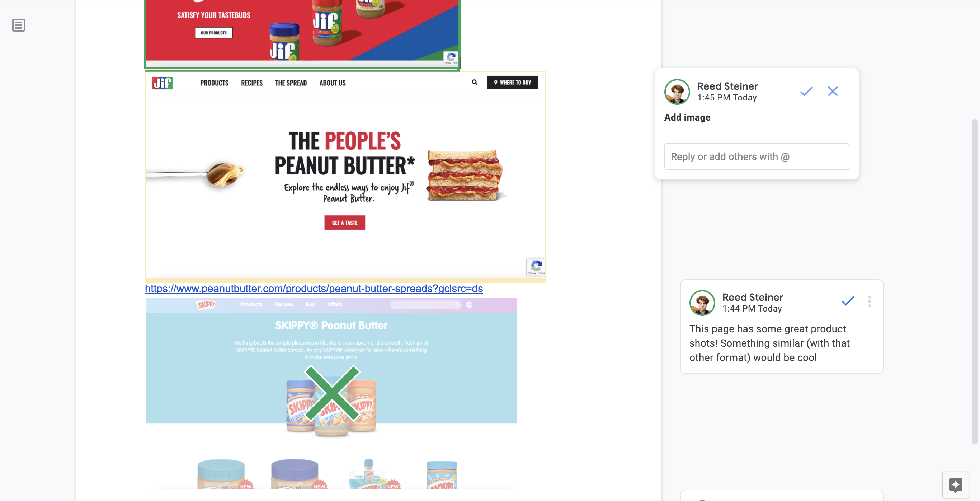Viewport: 980px width, 501px height.
Task: Reject the 'Add image' suggestion X
Action: (833, 92)
